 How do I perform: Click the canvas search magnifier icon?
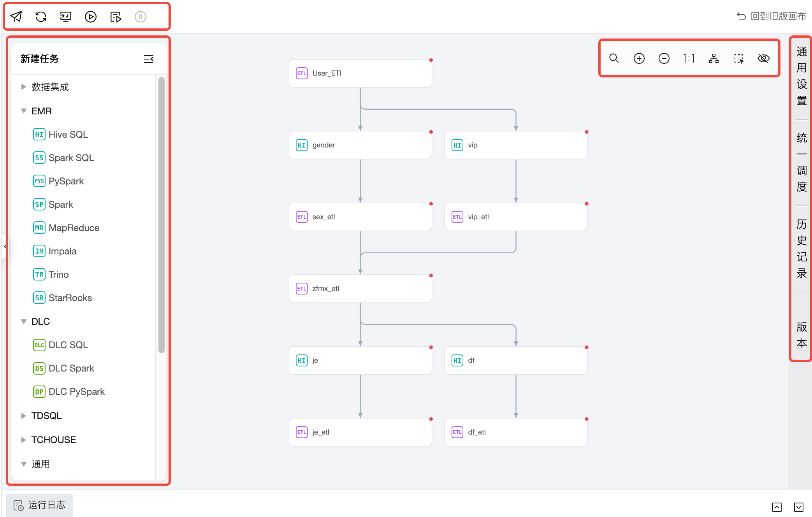pyautogui.click(x=614, y=58)
